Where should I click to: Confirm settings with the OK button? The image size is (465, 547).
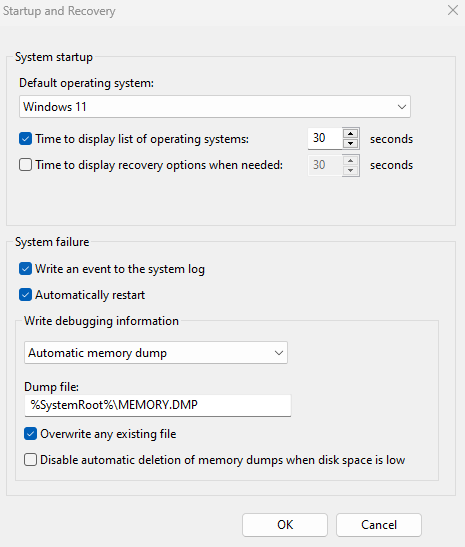point(285,525)
